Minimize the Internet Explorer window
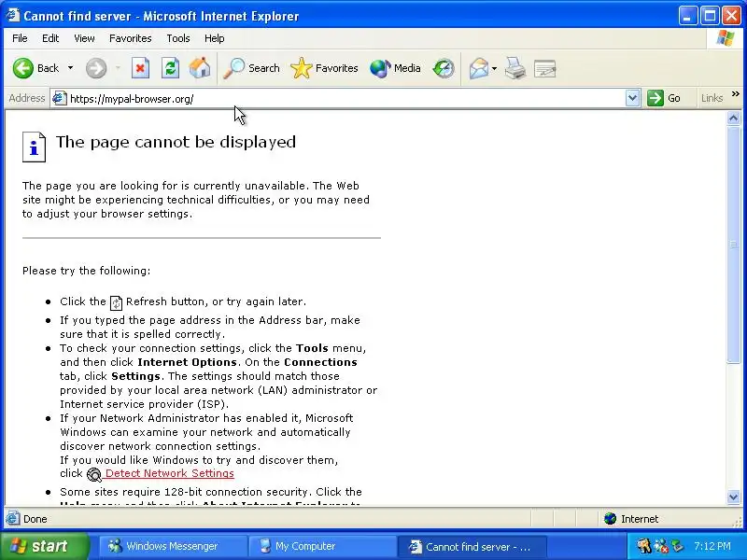The image size is (747, 560). coord(687,16)
